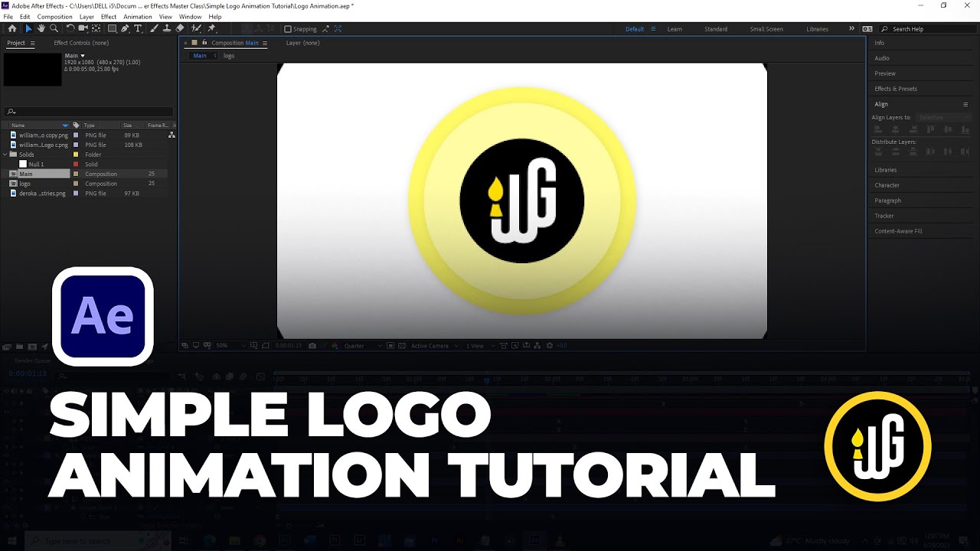Select deroka stries.png in the Project panel

coord(42,194)
